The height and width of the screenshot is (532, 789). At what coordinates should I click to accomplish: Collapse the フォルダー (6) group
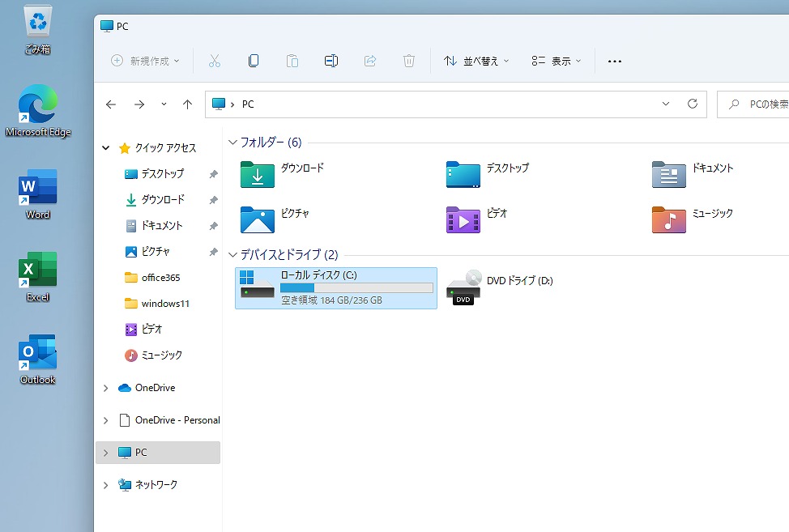(232, 143)
